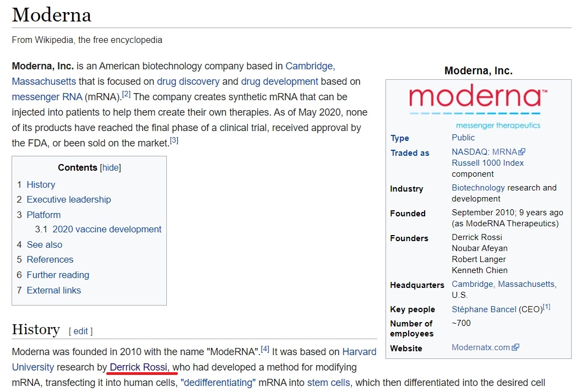Click the Type label link in the infobox
Viewport: 581px width, 392px height.
pos(399,138)
